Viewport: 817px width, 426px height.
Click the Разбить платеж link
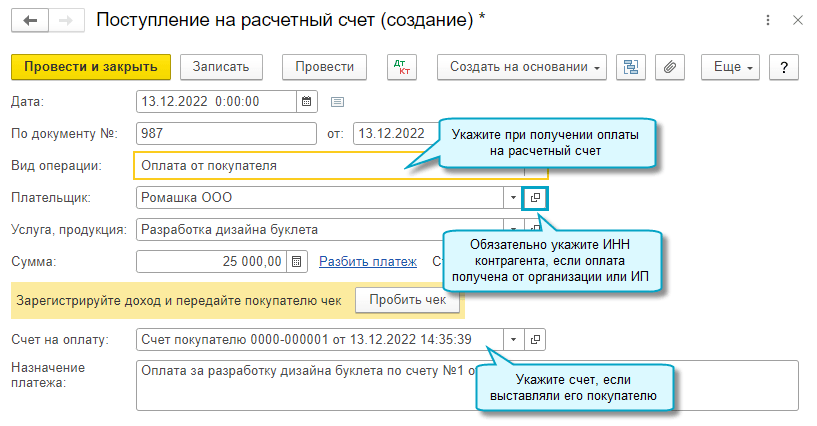[x=367, y=262]
